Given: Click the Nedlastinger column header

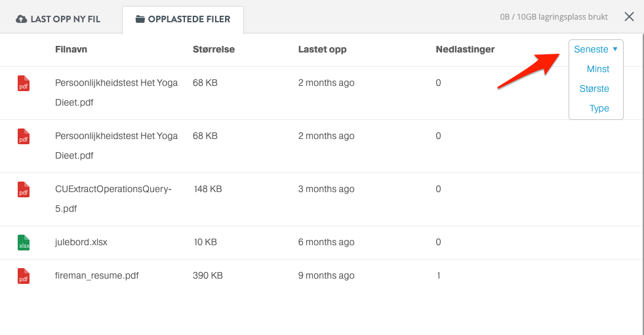Looking at the screenshot, I should point(465,49).
